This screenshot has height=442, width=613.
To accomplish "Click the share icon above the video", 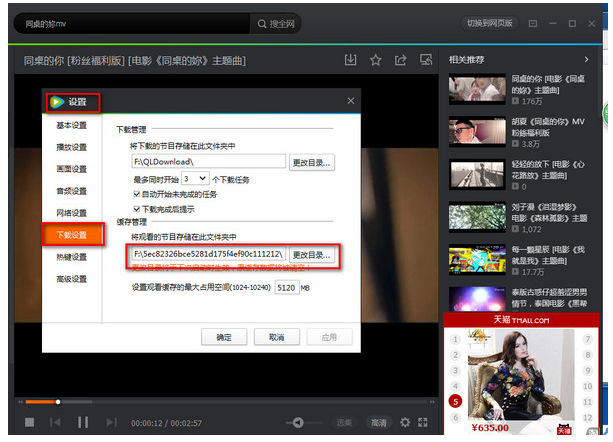I will 400,60.
